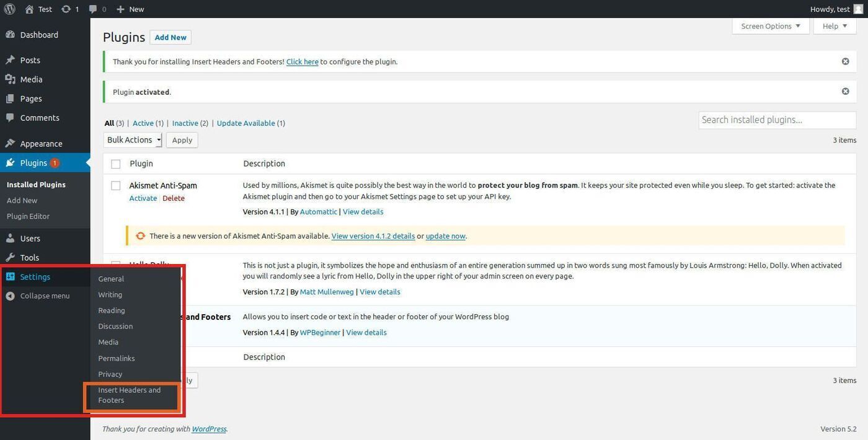The height and width of the screenshot is (440, 868).
Task: Dismiss the Insert Headers and Footers notice
Action: click(845, 61)
